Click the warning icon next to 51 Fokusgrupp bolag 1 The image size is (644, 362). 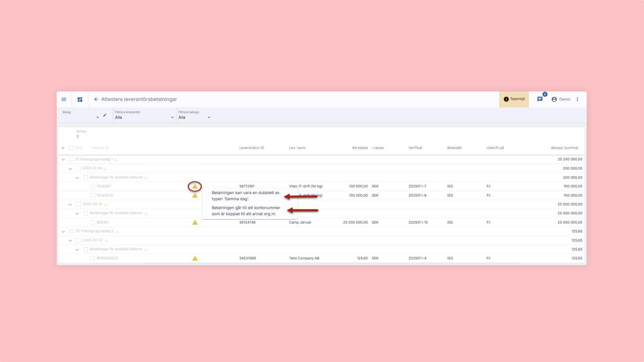116,159
